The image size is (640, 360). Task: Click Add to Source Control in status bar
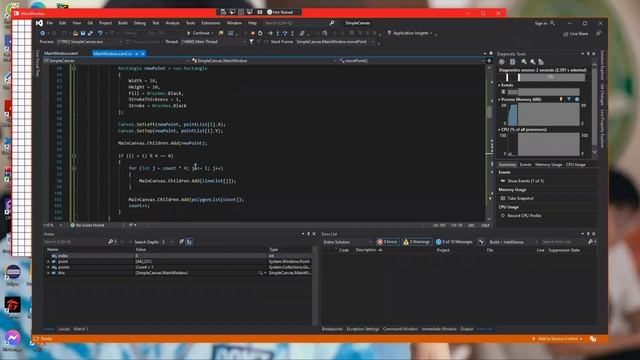(x=557, y=339)
